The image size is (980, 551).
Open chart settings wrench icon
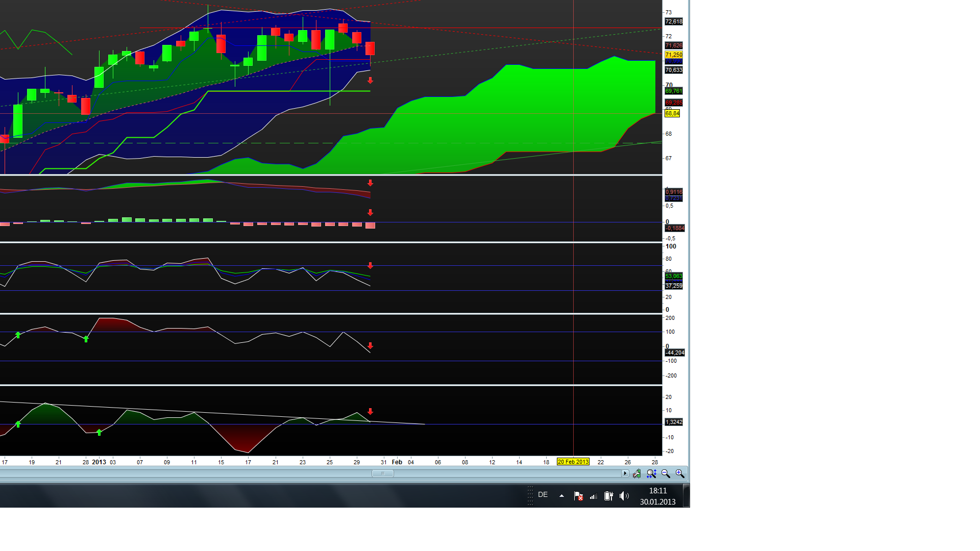click(637, 474)
